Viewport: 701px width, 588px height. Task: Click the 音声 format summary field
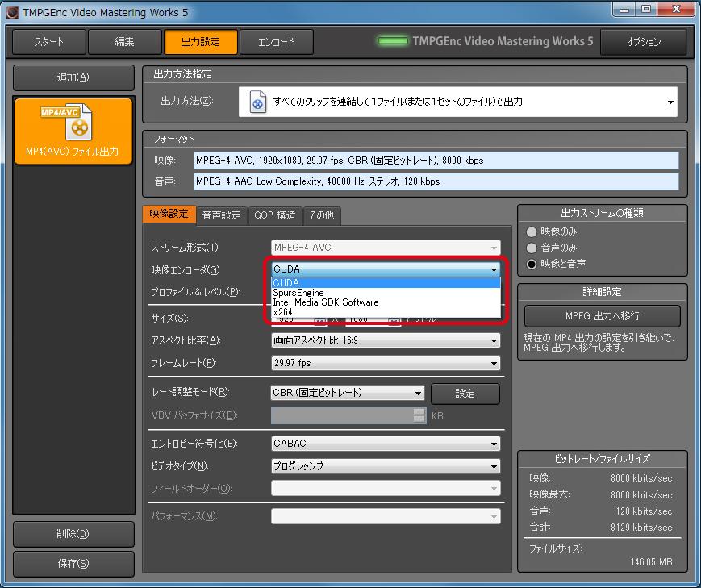click(x=436, y=181)
